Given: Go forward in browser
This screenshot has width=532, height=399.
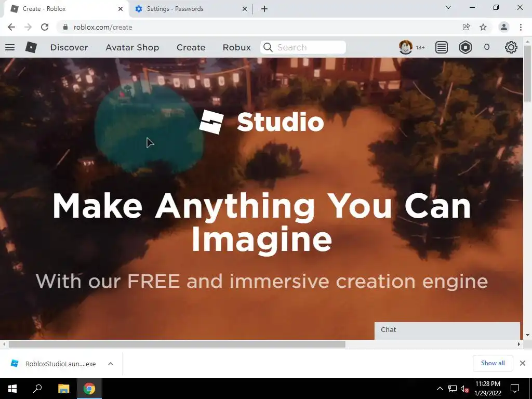Looking at the screenshot, I should (x=28, y=27).
